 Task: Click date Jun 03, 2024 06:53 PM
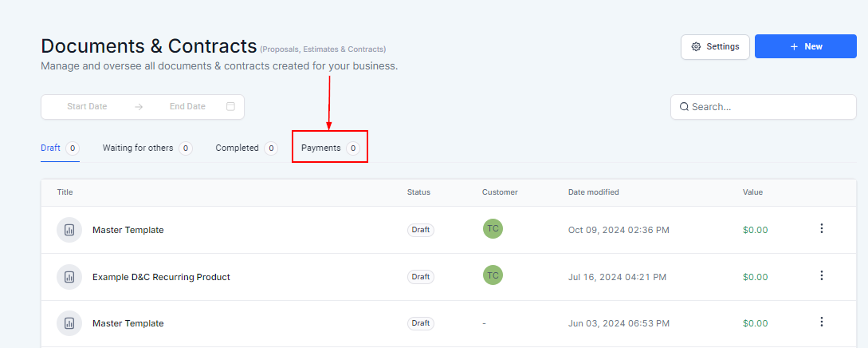point(619,323)
